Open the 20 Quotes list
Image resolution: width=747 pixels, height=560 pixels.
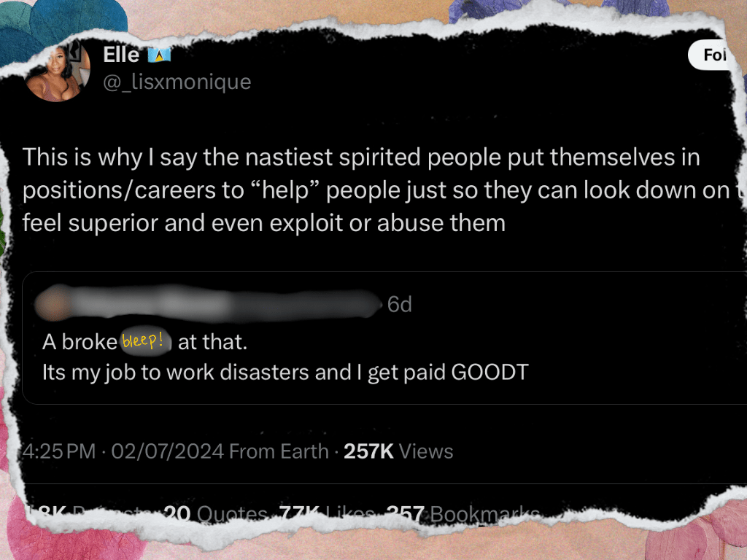[215, 514]
